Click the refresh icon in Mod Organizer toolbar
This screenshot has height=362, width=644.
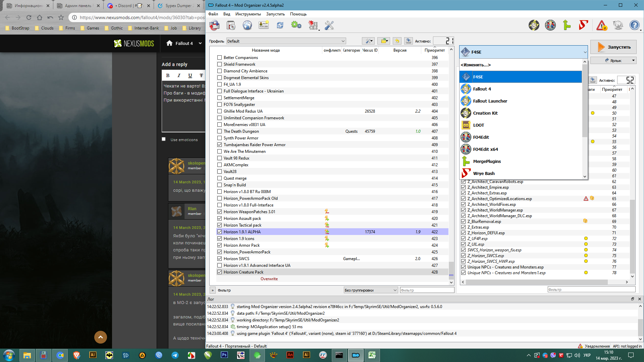click(x=280, y=25)
